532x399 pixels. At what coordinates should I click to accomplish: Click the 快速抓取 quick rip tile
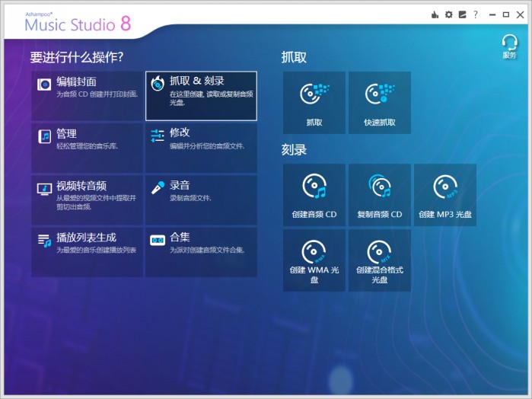(379, 103)
